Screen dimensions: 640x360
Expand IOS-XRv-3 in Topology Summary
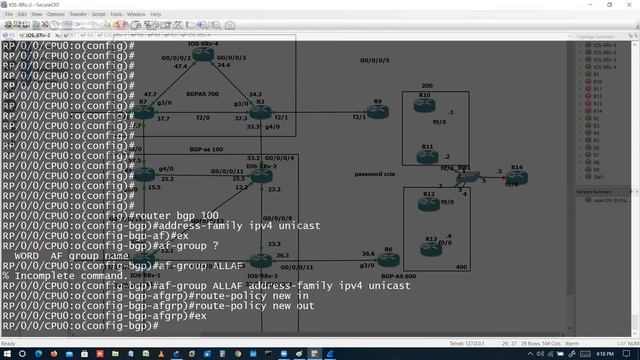pyautogui.click(x=580, y=60)
